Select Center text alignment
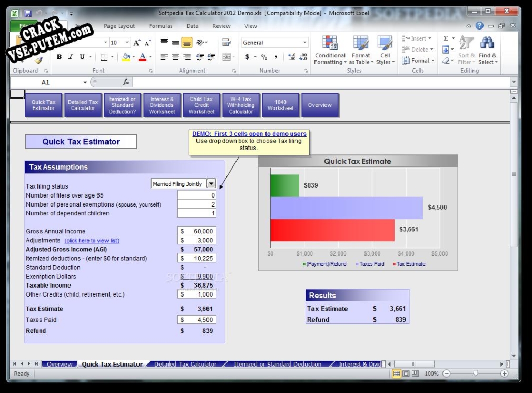 175,57
